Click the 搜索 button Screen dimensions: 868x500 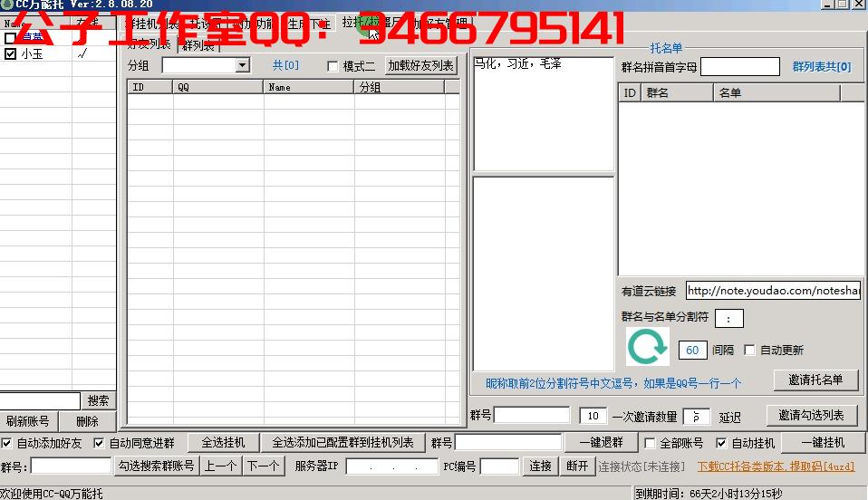click(x=98, y=400)
